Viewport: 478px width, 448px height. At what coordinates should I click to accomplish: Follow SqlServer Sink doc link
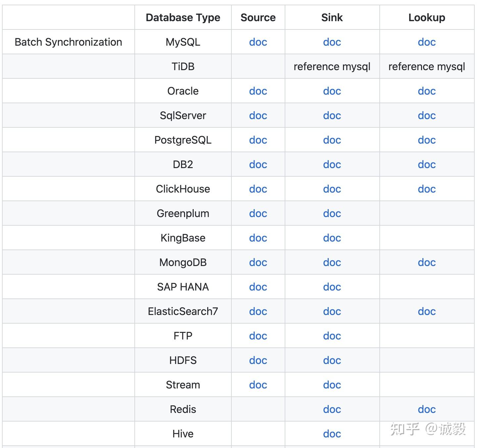(332, 115)
